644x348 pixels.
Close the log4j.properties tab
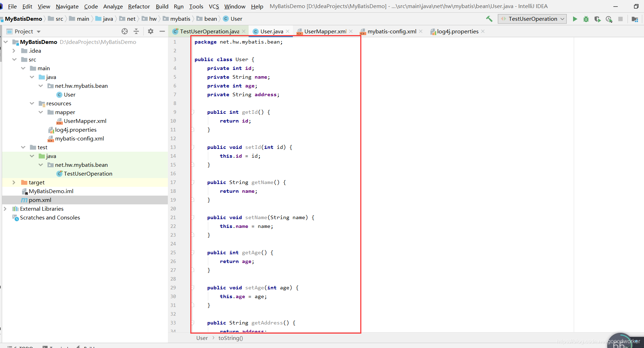[483, 31]
